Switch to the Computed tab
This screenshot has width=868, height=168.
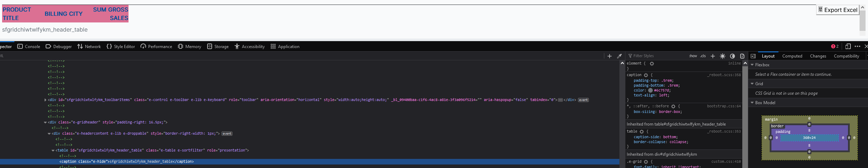[x=792, y=56]
